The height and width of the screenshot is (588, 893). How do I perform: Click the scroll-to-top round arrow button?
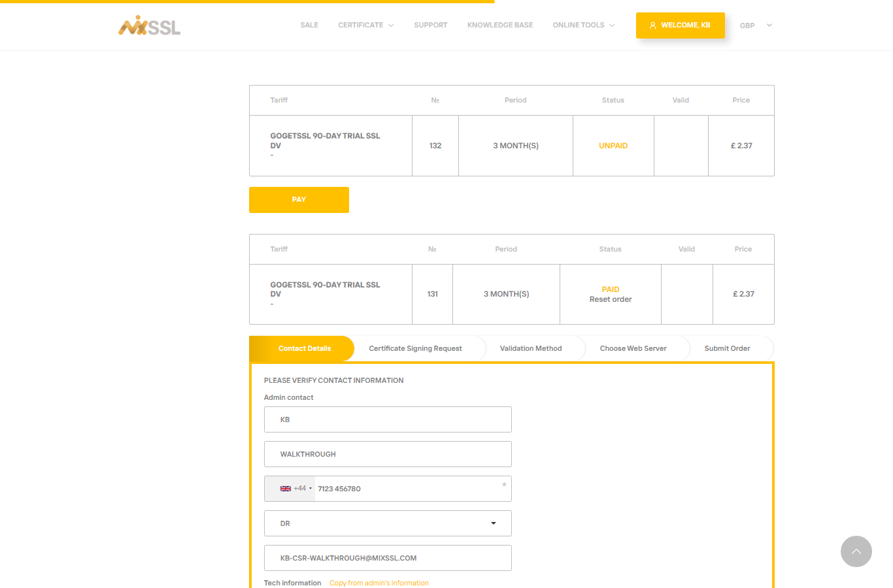click(x=856, y=551)
